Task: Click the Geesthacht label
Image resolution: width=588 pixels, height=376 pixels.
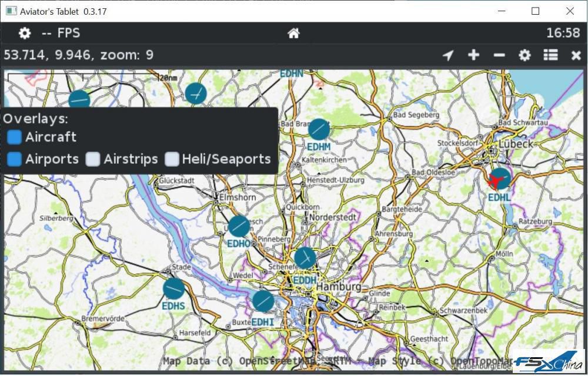Action: tap(429, 339)
